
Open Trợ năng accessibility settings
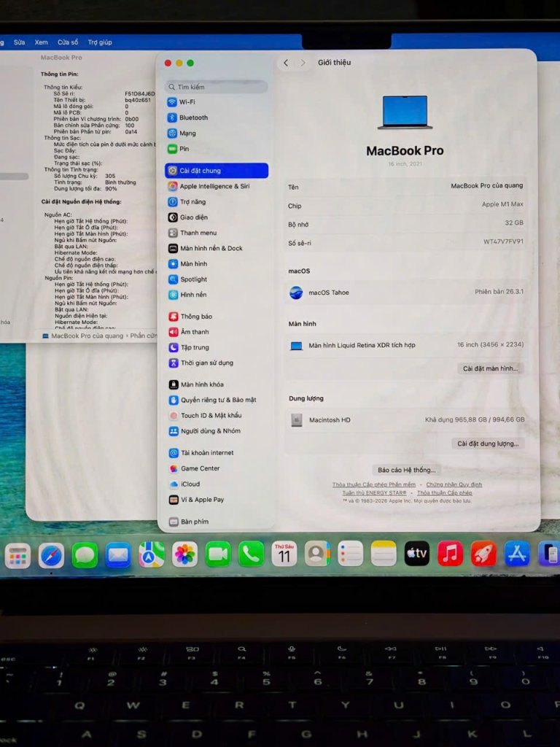point(187,202)
